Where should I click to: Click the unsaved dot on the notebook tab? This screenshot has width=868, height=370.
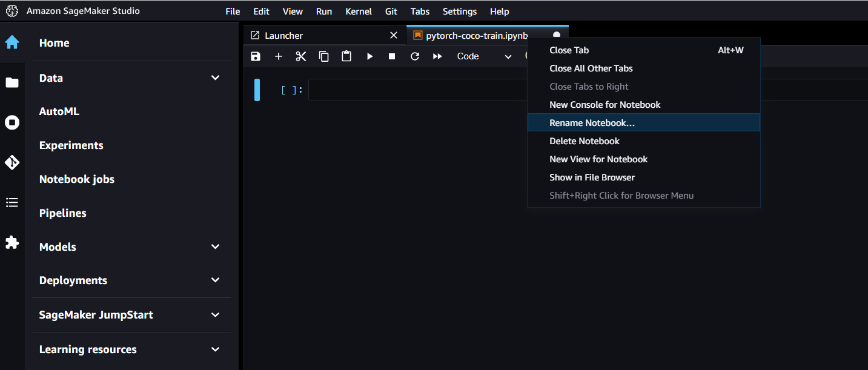point(557,35)
